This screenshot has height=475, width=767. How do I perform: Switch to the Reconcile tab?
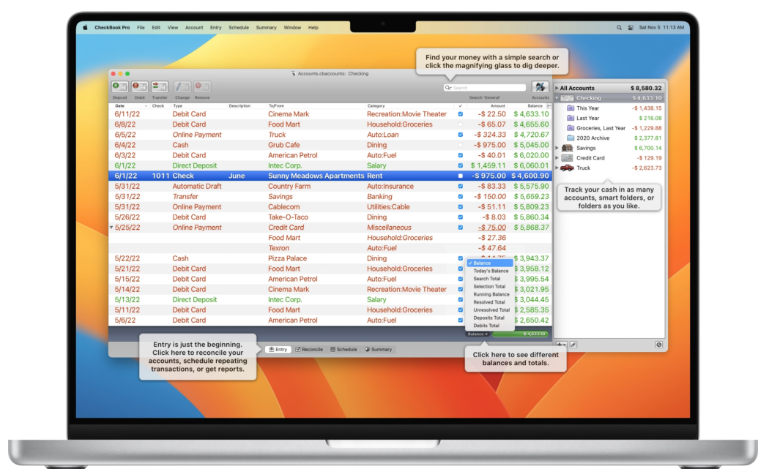[309, 349]
